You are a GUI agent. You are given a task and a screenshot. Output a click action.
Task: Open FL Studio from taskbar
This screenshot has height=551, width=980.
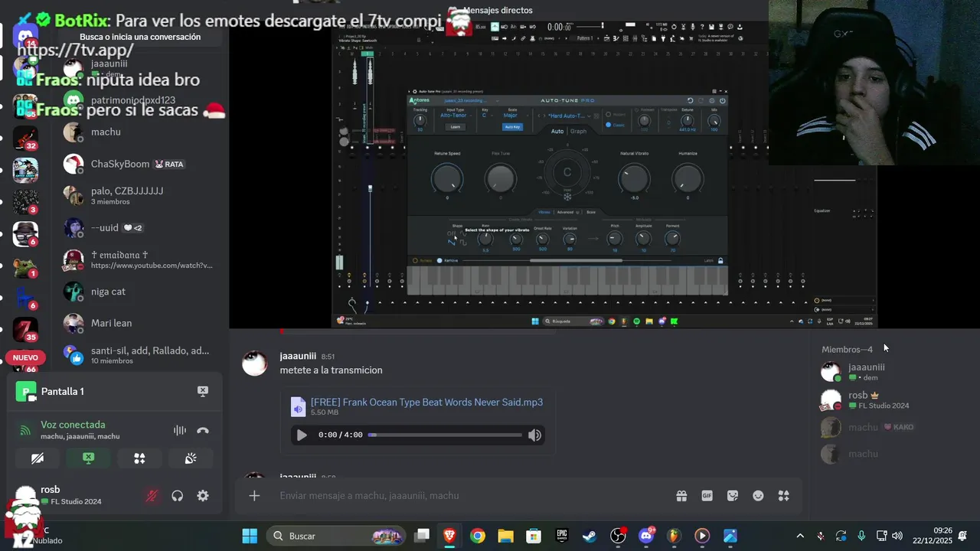point(674,536)
